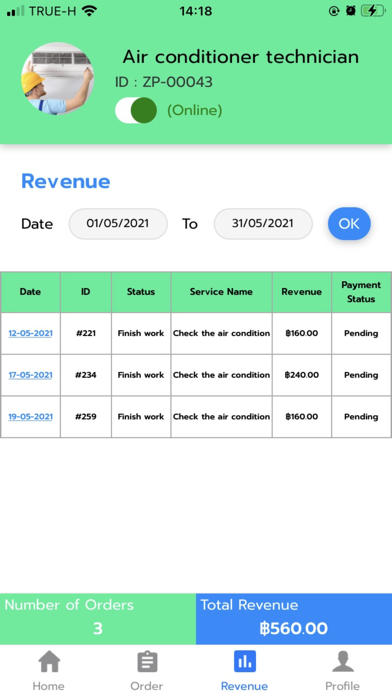Open the Home tab icon
Image resolution: width=392 pixels, height=696 pixels.
coord(49,661)
